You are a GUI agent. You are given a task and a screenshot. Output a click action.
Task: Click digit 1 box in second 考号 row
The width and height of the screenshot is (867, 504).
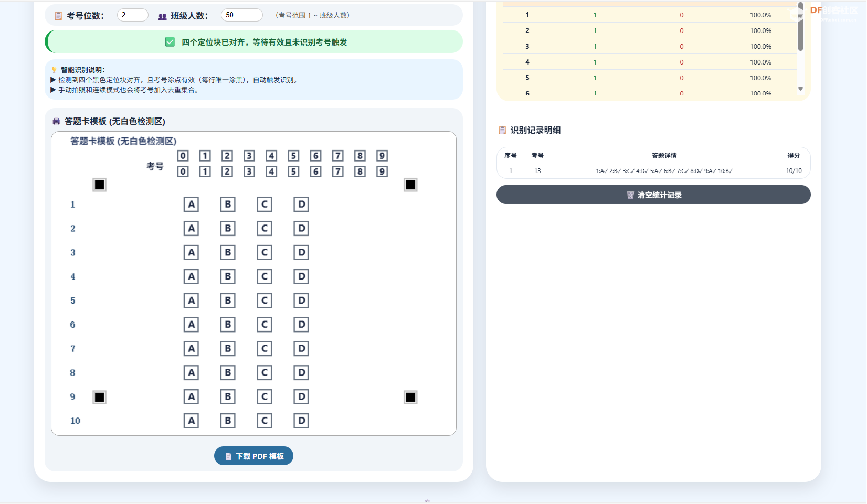point(205,171)
